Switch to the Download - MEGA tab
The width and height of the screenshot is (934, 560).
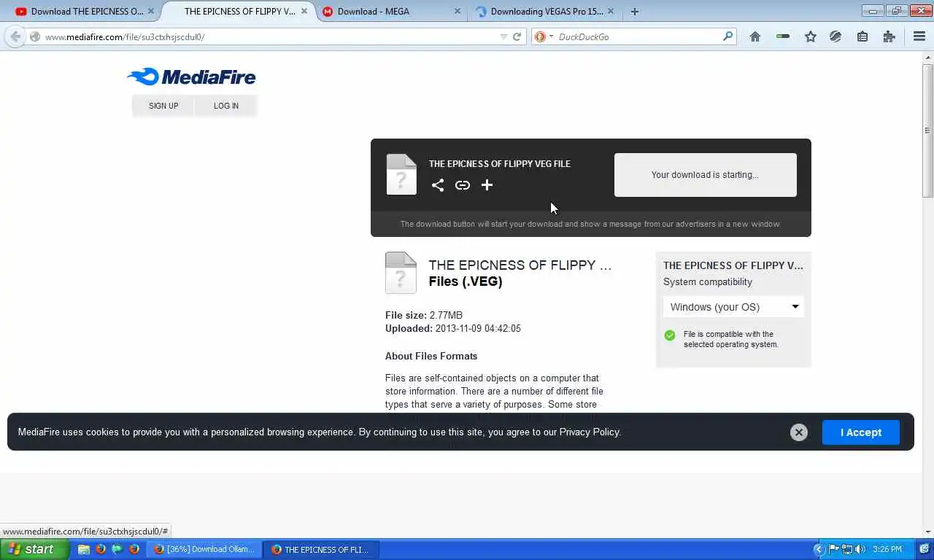point(391,12)
